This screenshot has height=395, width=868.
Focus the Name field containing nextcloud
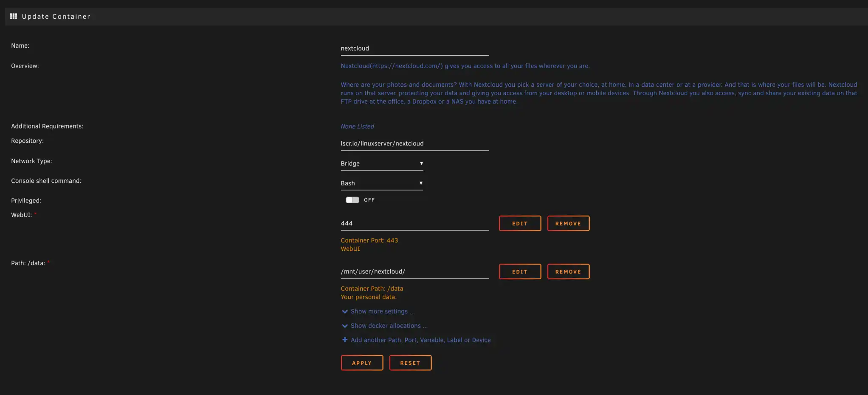click(x=414, y=48)
